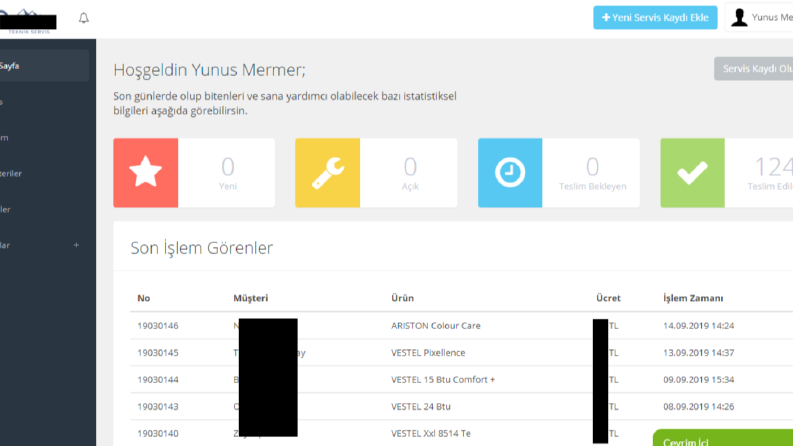Click Yeni Servis Kaydı Ekle button

[x=655, y=18]
